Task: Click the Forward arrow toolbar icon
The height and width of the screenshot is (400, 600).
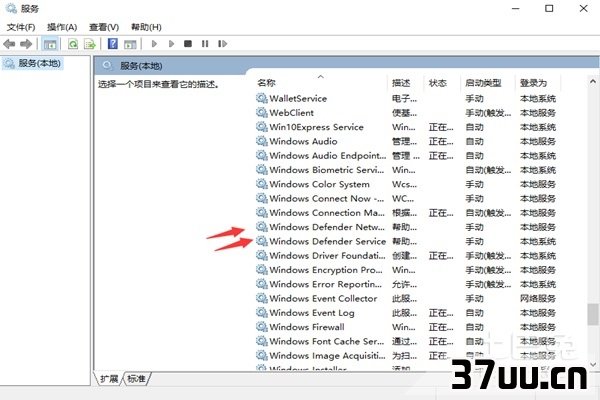Action: coord(26,44)
